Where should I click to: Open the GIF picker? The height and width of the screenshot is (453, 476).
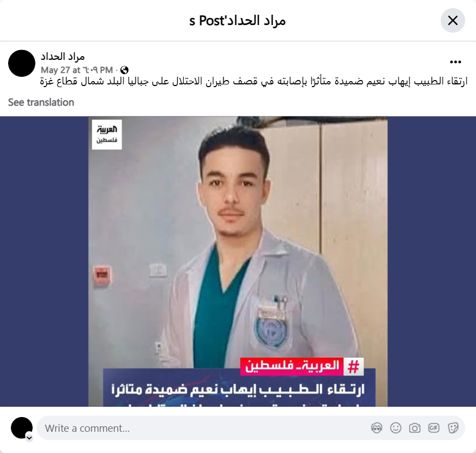[434, 428]
